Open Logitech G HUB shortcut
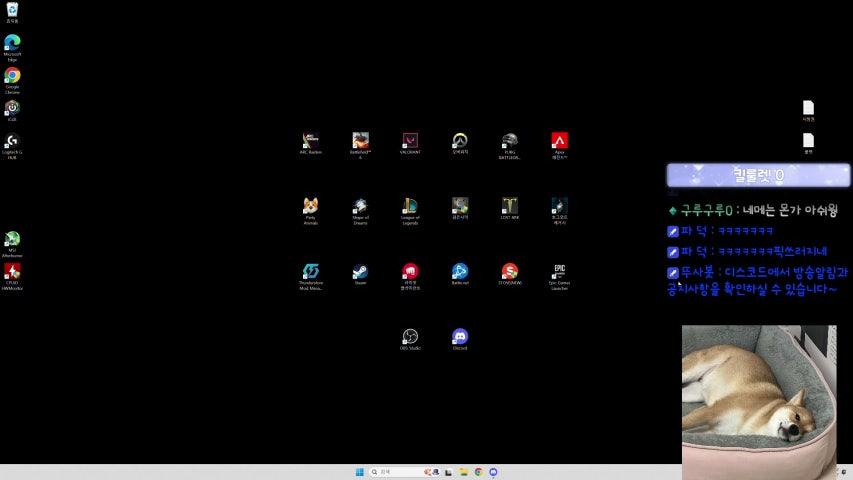 (12, 142)
